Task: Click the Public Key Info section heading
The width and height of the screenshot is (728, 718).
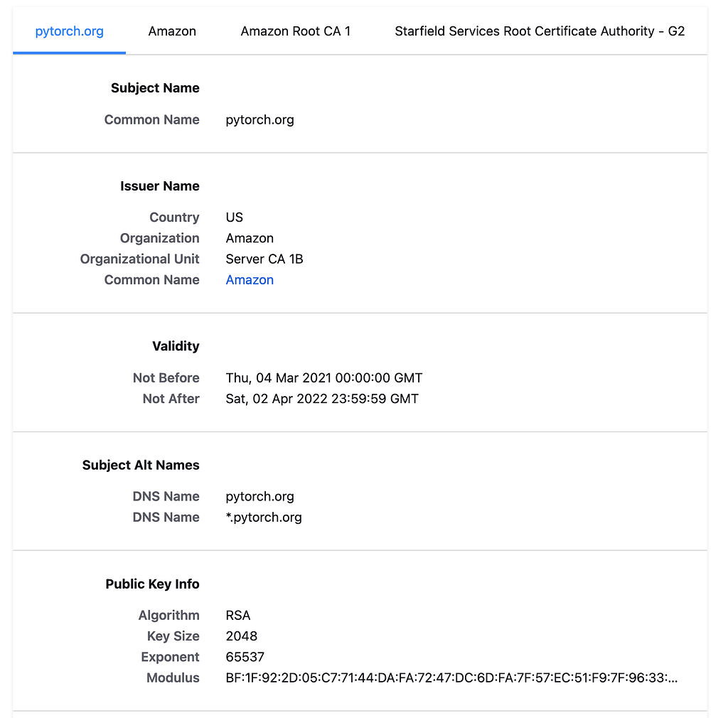Action: click(152, 584)
